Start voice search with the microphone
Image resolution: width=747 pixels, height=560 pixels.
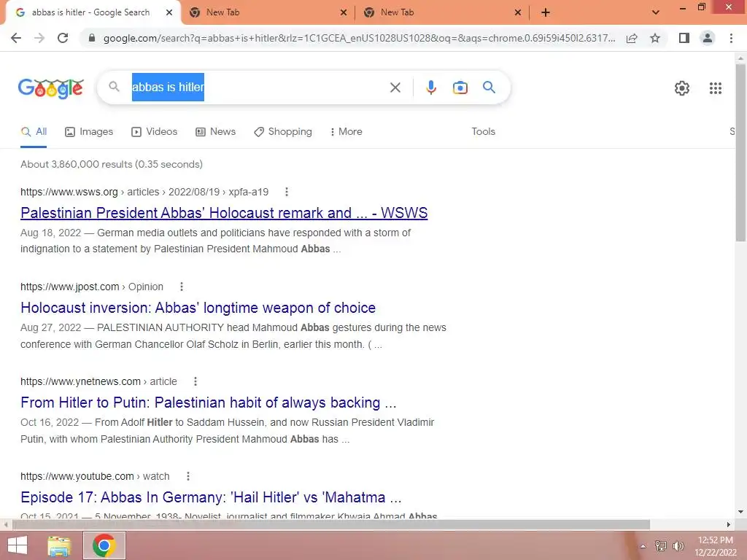(430, 87)
